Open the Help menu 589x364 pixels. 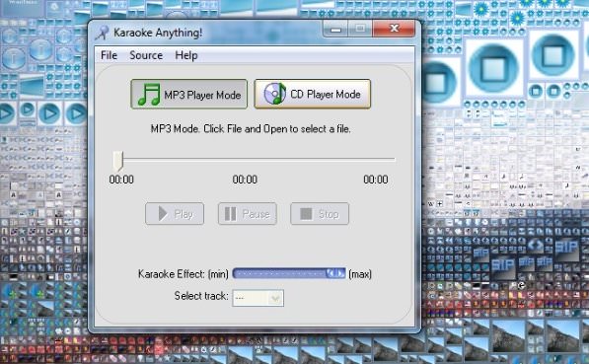186,55
